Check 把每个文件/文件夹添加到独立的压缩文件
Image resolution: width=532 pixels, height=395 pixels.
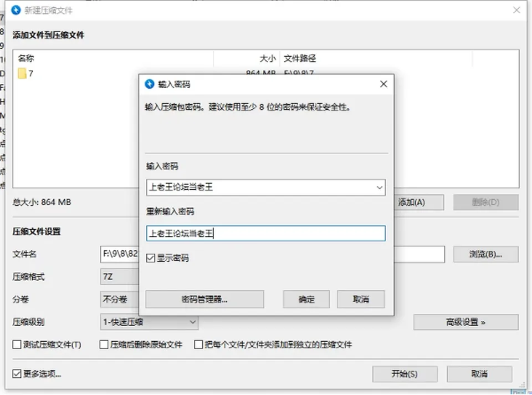point(198,345)
